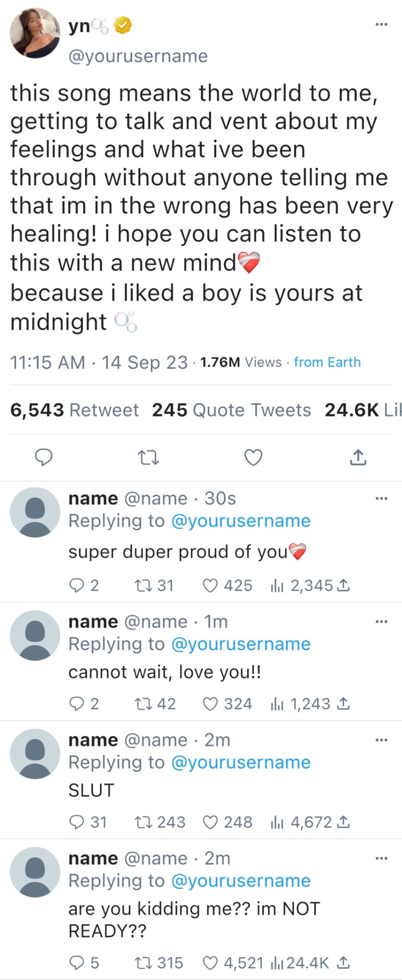402x980 pixels.
Task: Like the 'super duper proud of you' reply
Action: pyautogui.click(x=210, y=585)
